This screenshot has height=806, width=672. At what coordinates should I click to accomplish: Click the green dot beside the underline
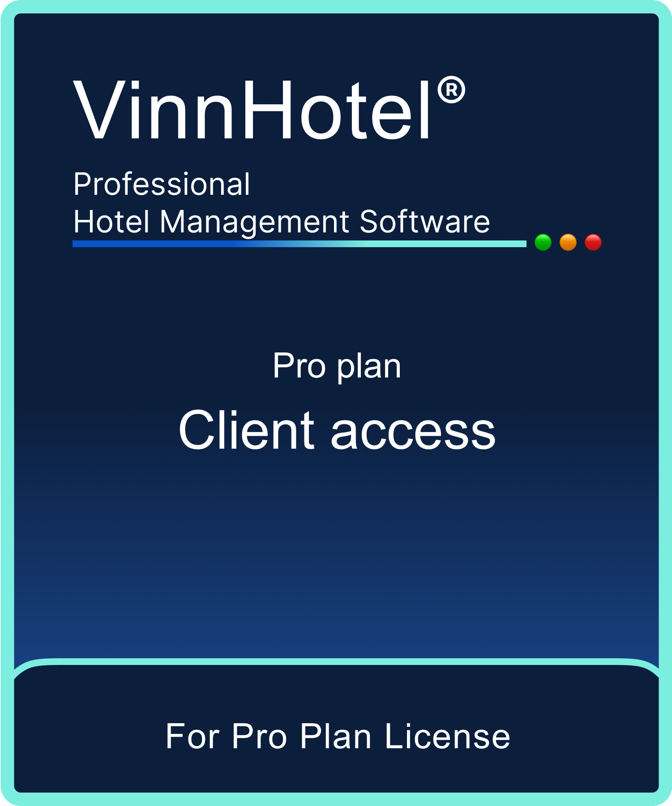click(543, 242)
